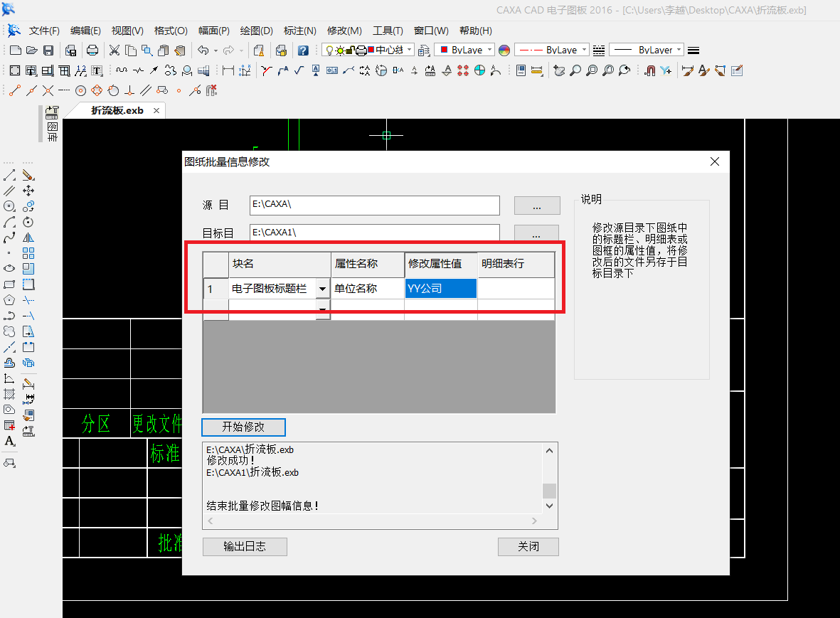
Task: Open the text tool marked A
Action: pyautogui.click(x=9, y=441)
